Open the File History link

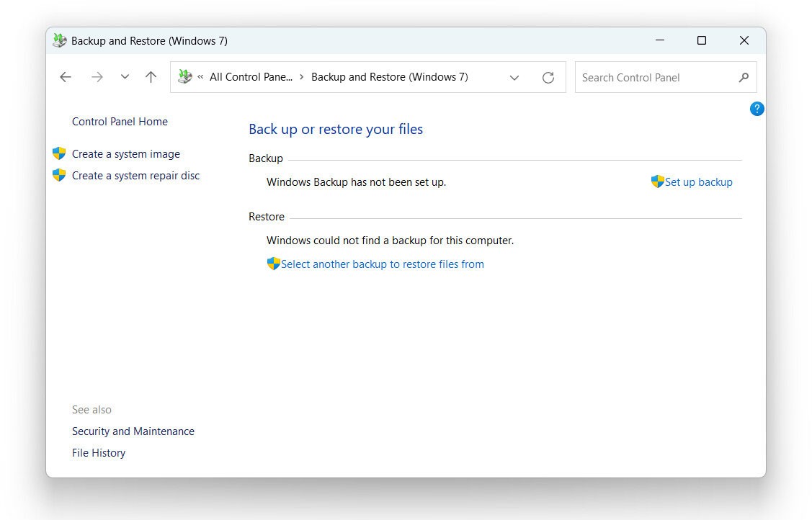pos(99,453)
